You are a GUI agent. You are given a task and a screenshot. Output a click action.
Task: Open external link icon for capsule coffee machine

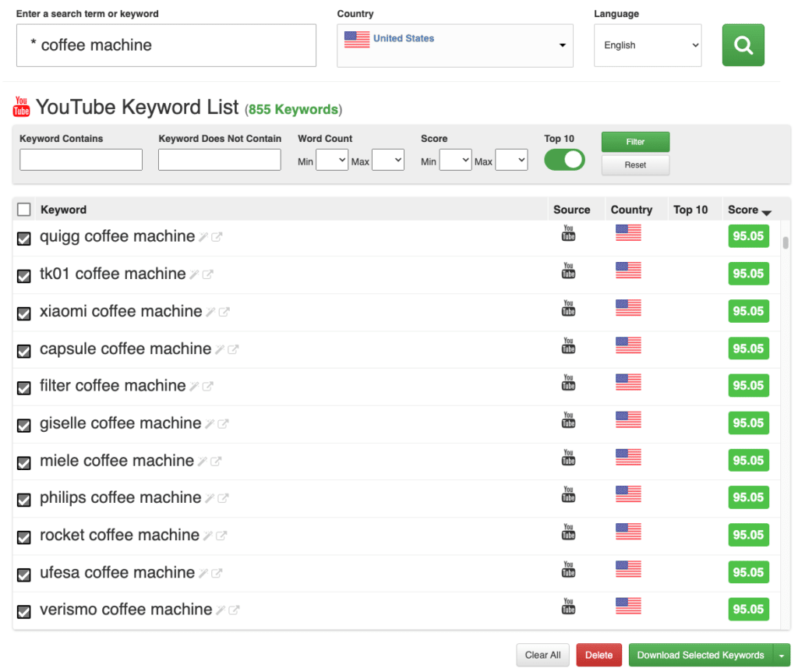coord(233,350)
